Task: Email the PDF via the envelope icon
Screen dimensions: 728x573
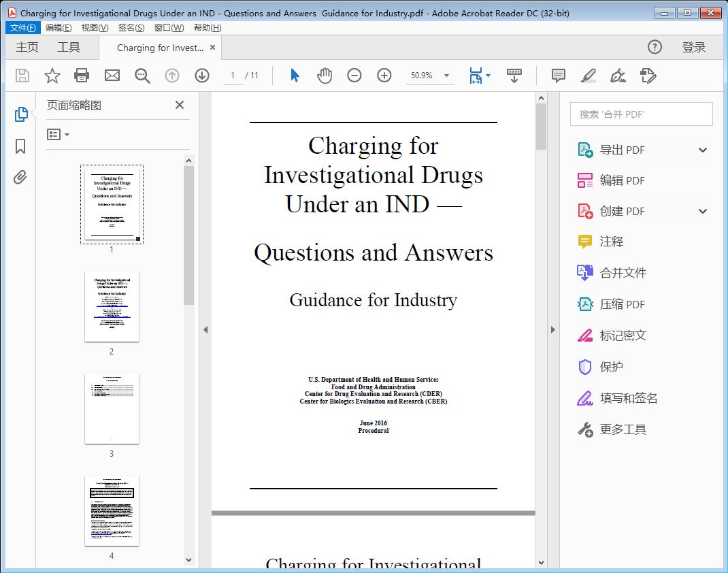Action: click(112, 76)
